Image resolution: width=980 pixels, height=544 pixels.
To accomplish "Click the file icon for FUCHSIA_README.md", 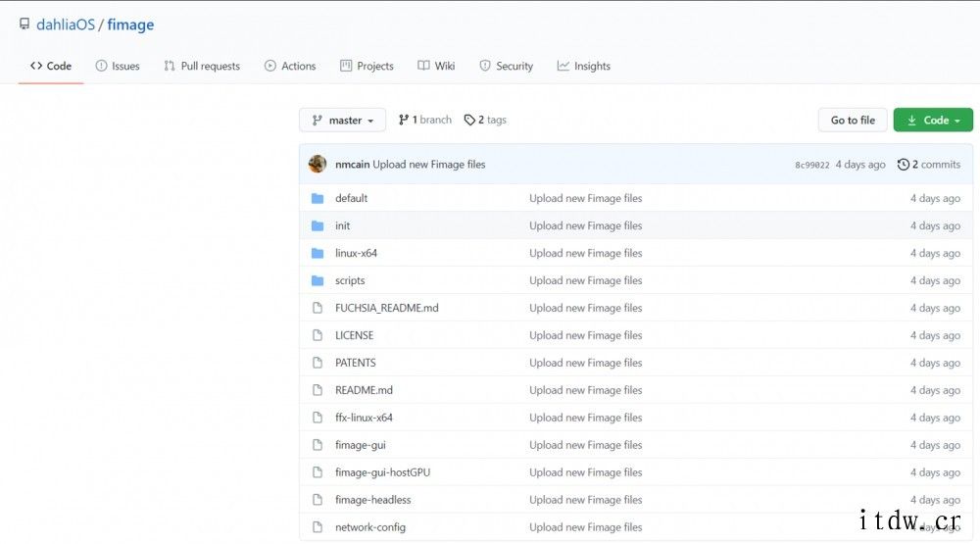I will click(318, 308).
